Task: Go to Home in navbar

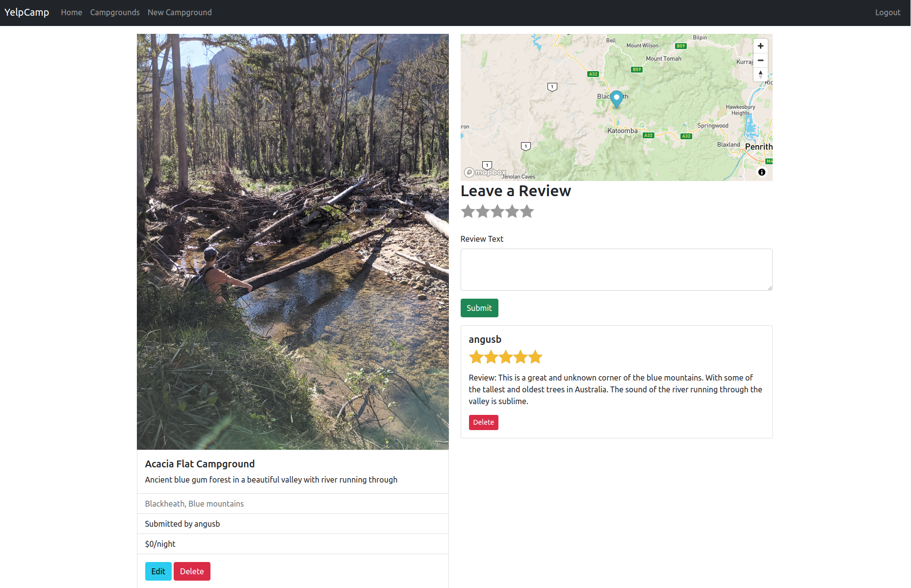Action: pyautogui.click(x=72, y=12)
